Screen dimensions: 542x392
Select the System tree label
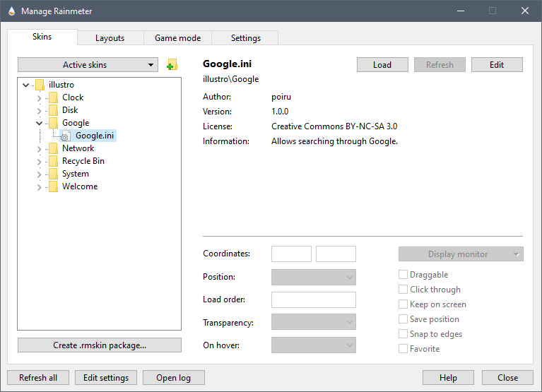76,174
